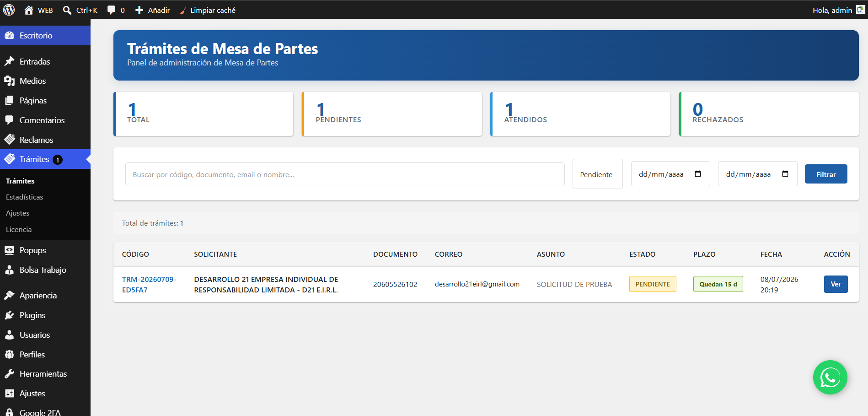Click the SOLICITUD DE PRUEBA subject
Screen dimensions: 868x416
point(574,285)
